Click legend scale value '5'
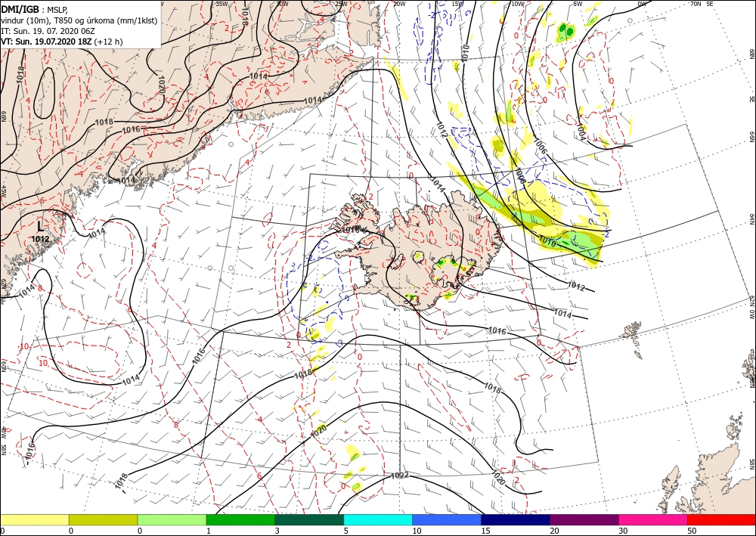This screenshot has height=536, width=756. (x=345, y=531)
